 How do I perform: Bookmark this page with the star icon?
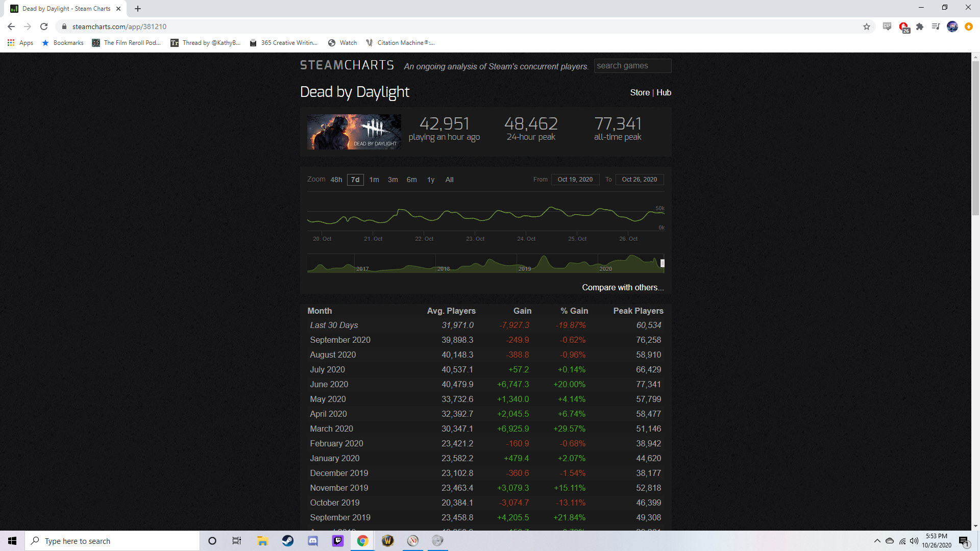[x=867, y=27]
